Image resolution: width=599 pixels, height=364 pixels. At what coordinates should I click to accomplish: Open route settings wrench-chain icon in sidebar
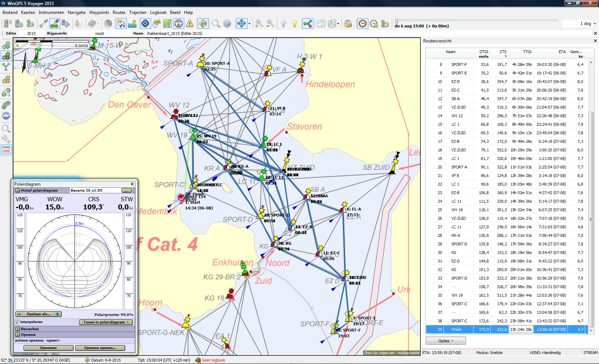point(6,93)
